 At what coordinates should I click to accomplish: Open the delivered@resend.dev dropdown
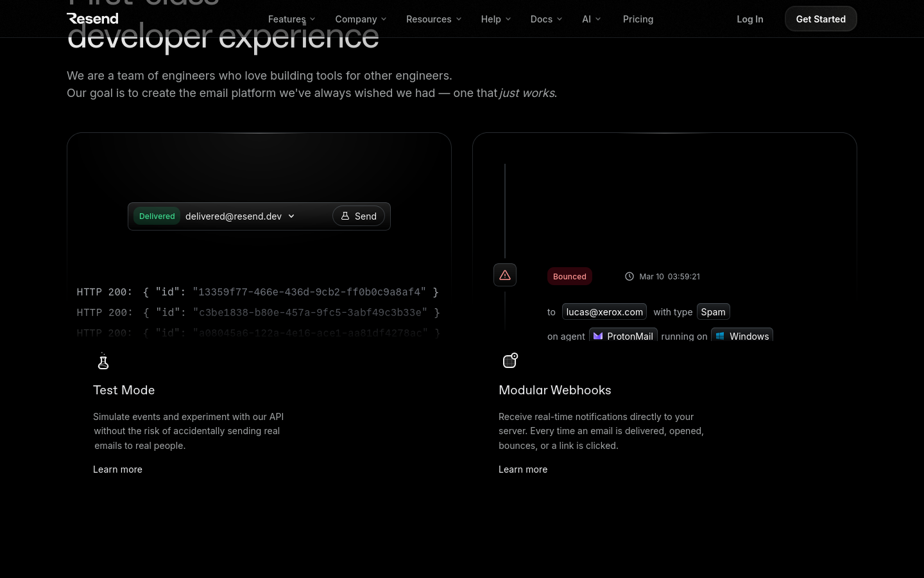(x=240, y=216)
